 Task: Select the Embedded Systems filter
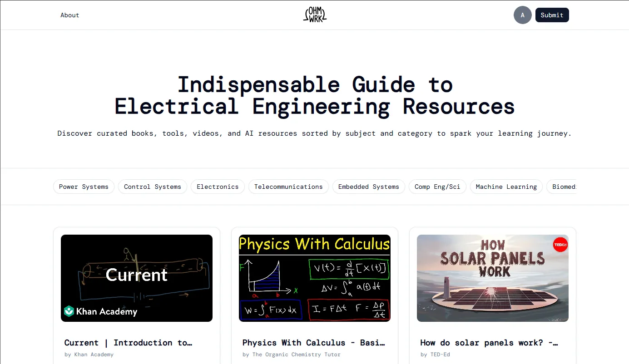pos(368,187)
